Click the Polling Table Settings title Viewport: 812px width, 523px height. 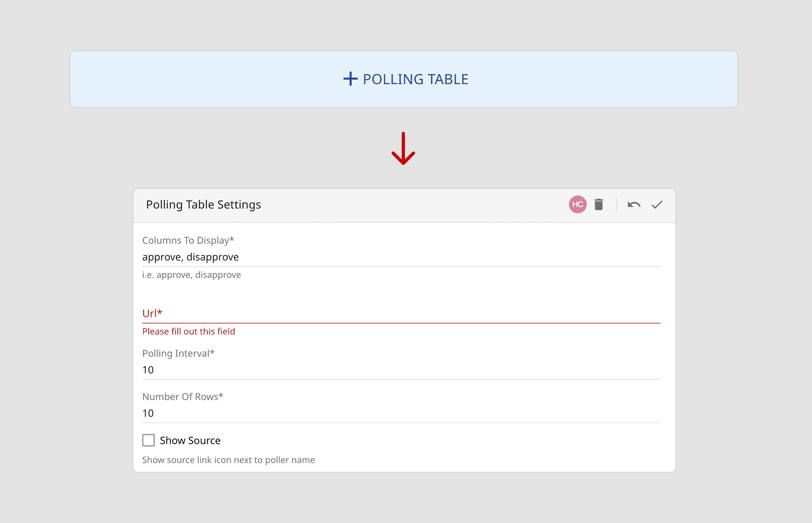coord(203,204)
